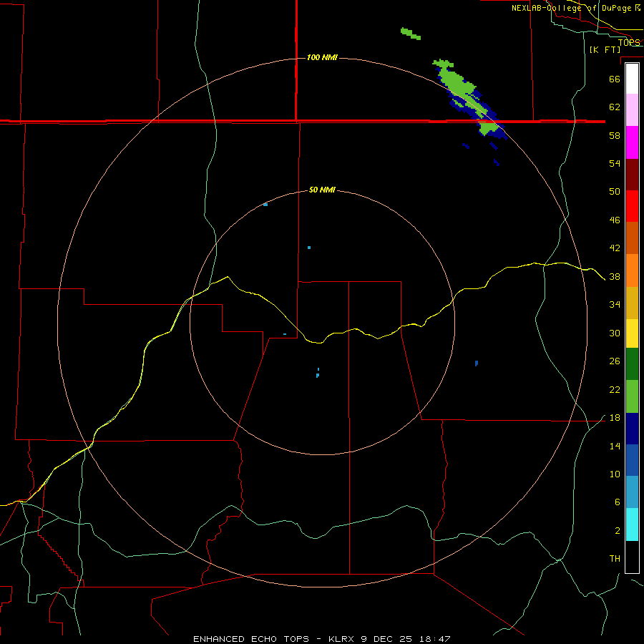The height and width of the screenshot is (644, 644).
Task: Click the bright red legend swatch near 46
Action: tap(632, 206)
